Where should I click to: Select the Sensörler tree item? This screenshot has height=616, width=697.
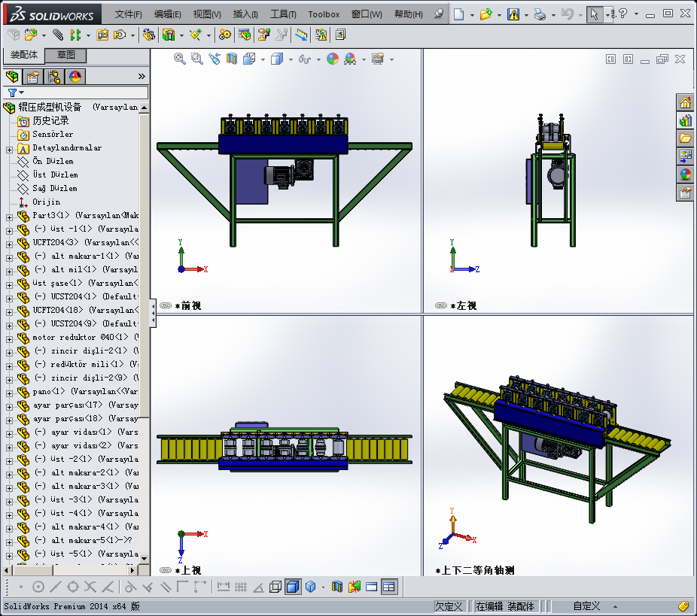click(x=53, y=134)
